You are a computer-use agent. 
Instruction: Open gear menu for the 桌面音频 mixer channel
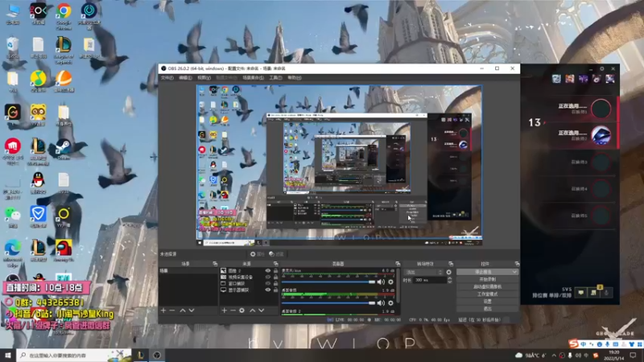(390, 303)
